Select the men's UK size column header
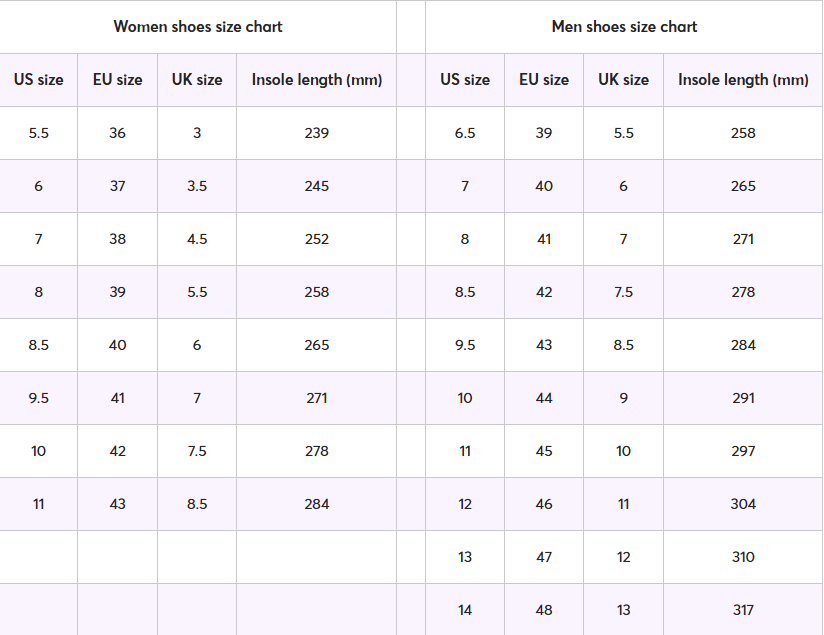Viewport: 824px width, 635px height. 623,80
